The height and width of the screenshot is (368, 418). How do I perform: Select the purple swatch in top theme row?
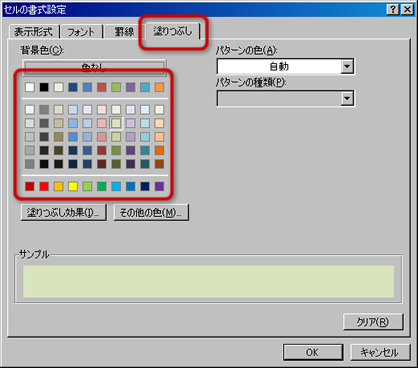tap(130, 87)
